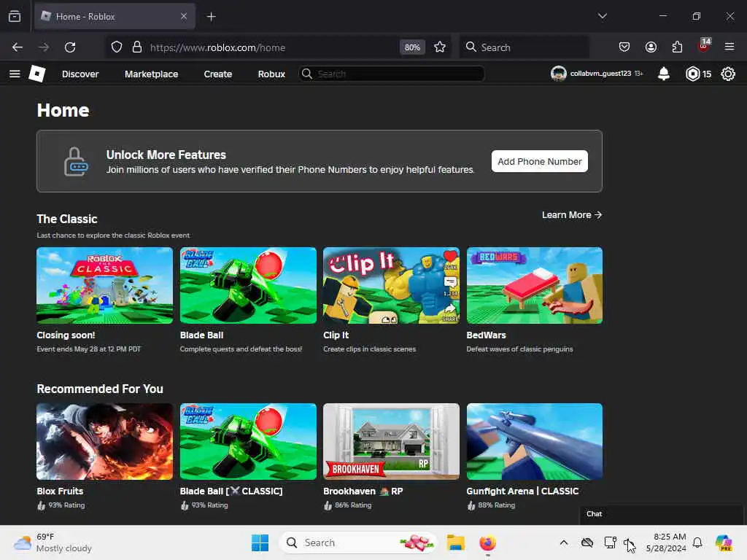This screenshot has height=560, width=747.
Task: Click the Roblox site search field
Action: pyautogui.click(x=392, y=74)
